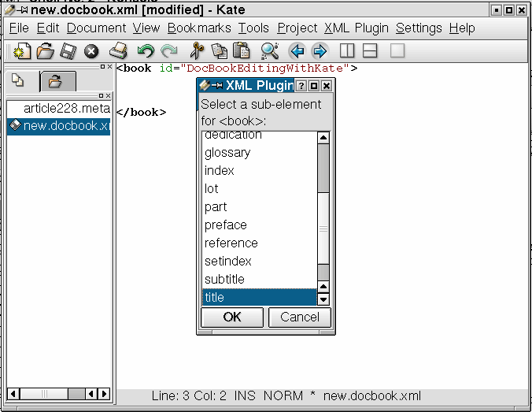The width and height of the screenshot is (532, 412).
Task: Open the Bookmarks menu
Action: [199, 28]
